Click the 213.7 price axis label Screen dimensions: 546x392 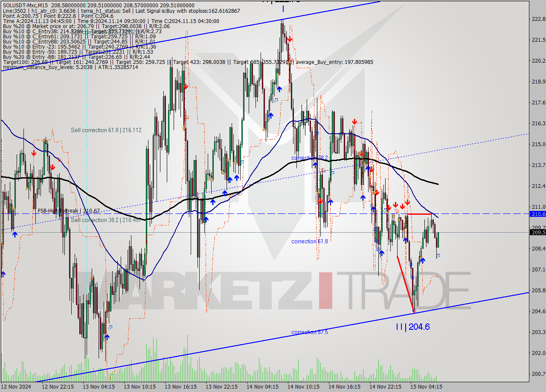point(538,165)
